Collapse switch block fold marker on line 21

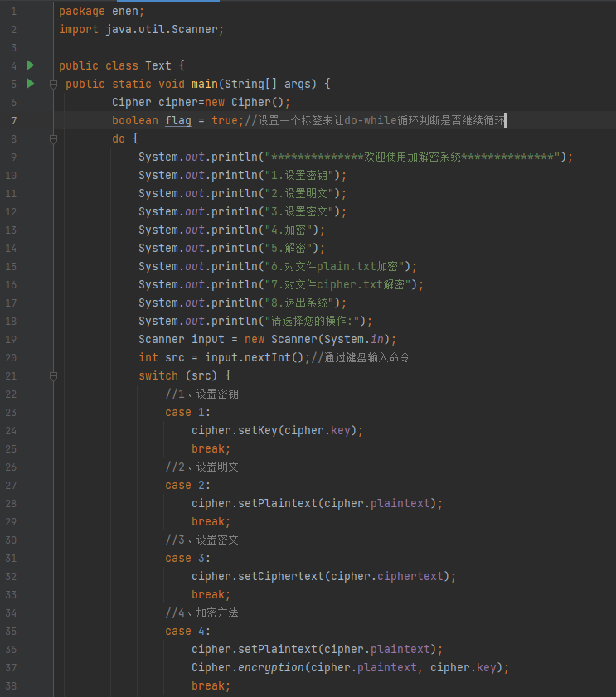[53, 376]
